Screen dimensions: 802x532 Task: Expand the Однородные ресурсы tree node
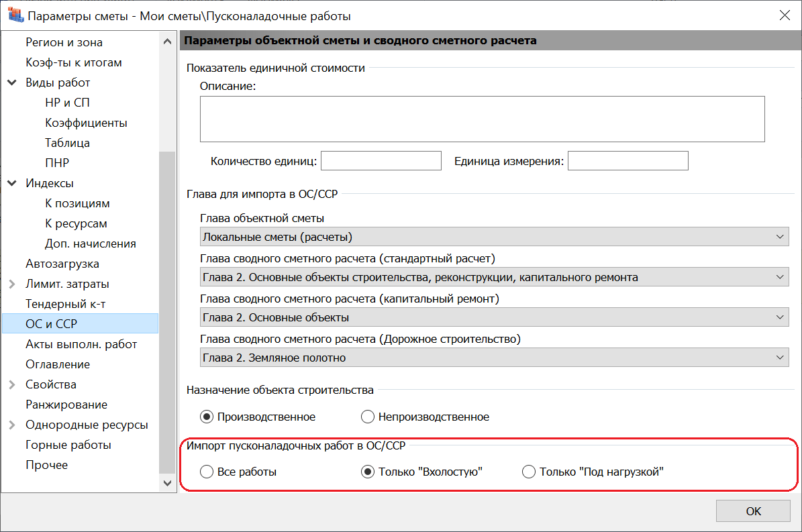12,425
